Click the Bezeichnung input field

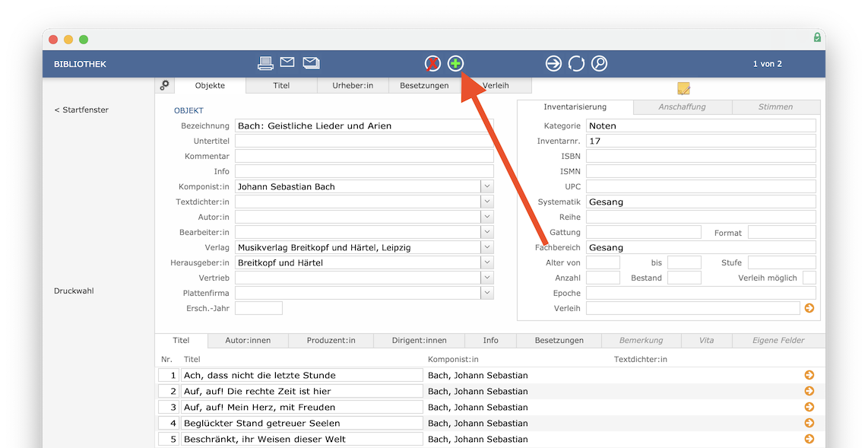(364, 126)
